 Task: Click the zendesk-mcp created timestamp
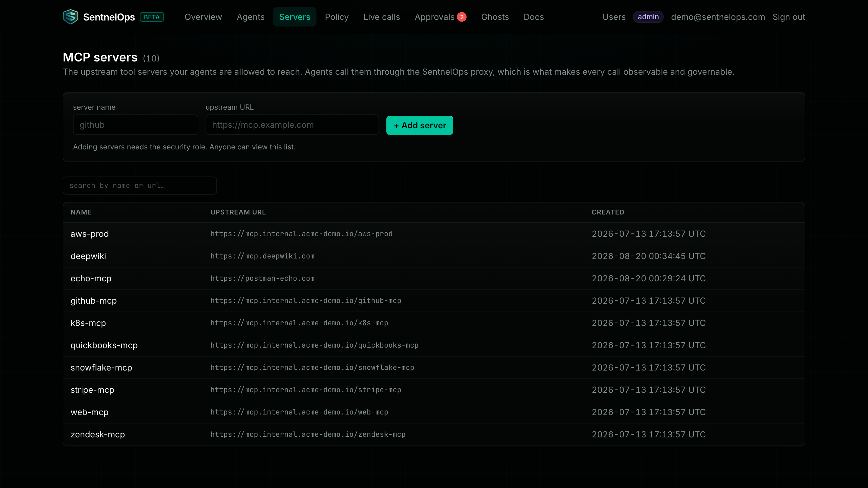click(x=648, y=434)
